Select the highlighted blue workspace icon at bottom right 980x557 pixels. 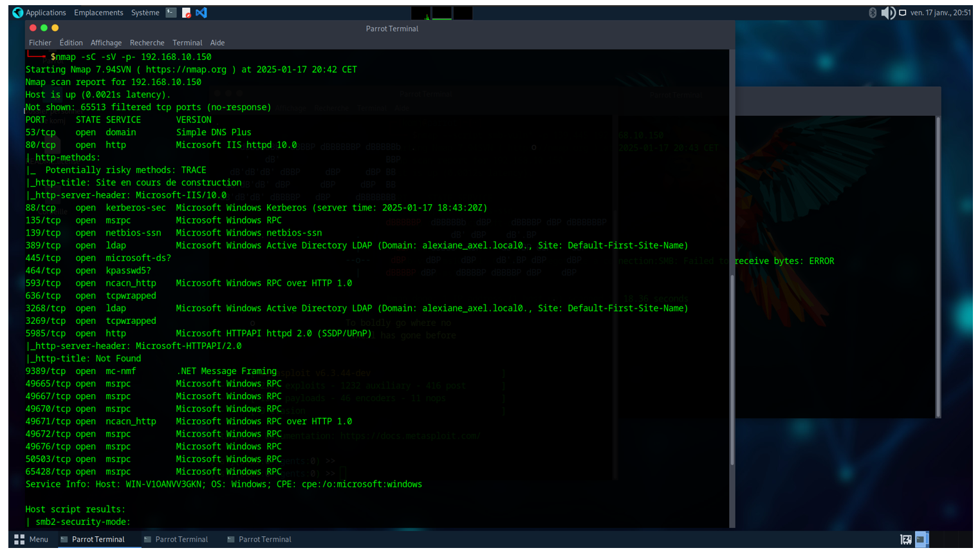[x=921, y=540]
